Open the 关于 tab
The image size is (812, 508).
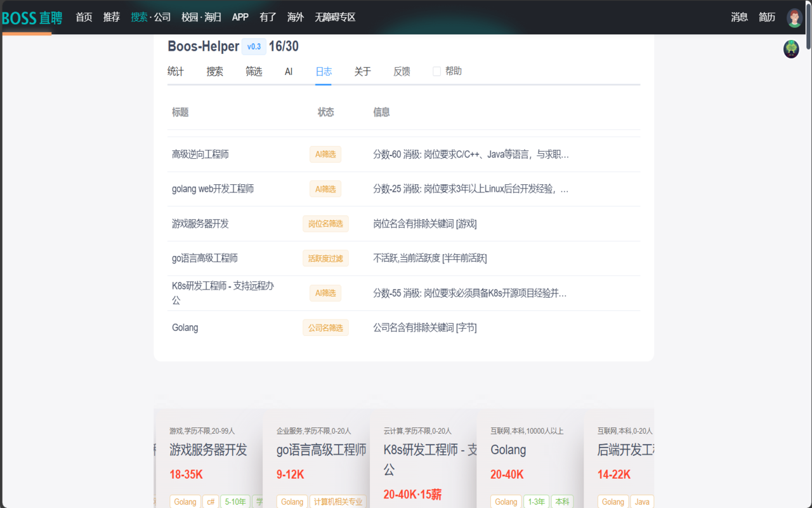[x=362, y=71]
